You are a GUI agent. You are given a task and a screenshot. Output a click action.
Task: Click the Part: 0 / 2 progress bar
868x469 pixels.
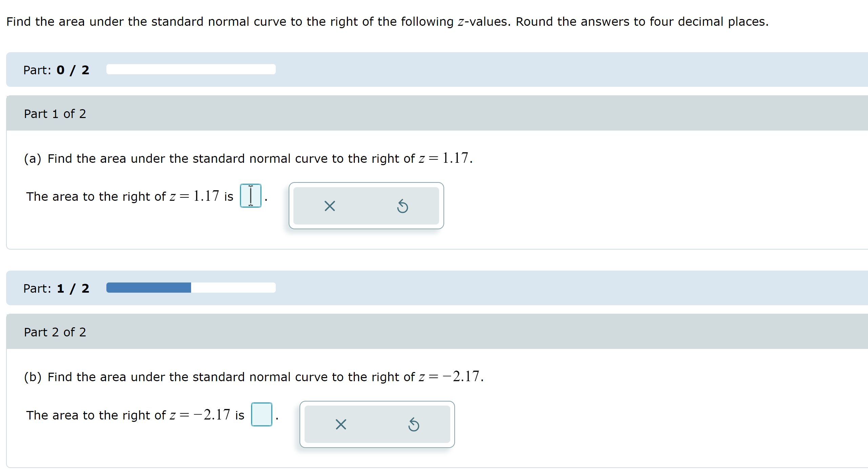pyautogui.click(x=191, y=70)
